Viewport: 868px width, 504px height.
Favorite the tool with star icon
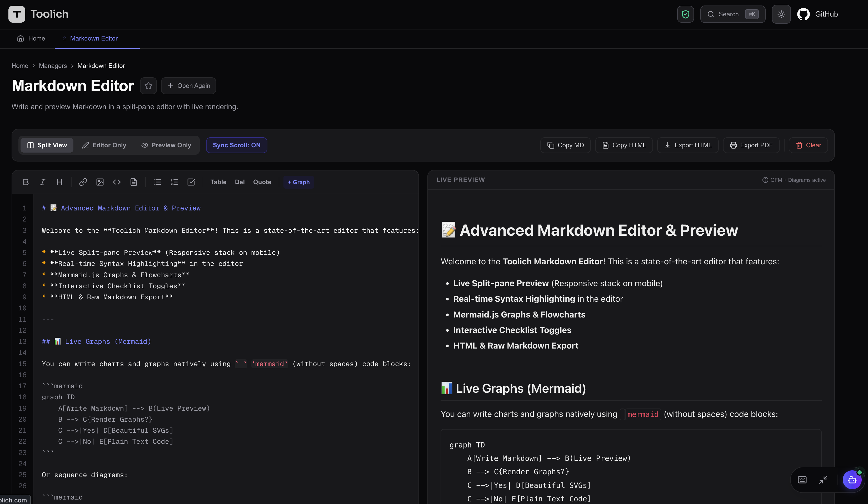click(x=148, y=86)
